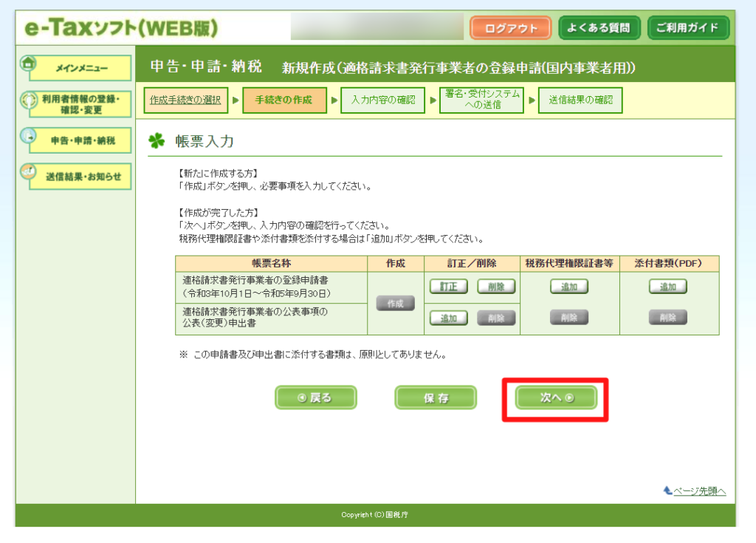
Task: Select the 送信結果の確認 step
Action: click(x=580, y=100)
